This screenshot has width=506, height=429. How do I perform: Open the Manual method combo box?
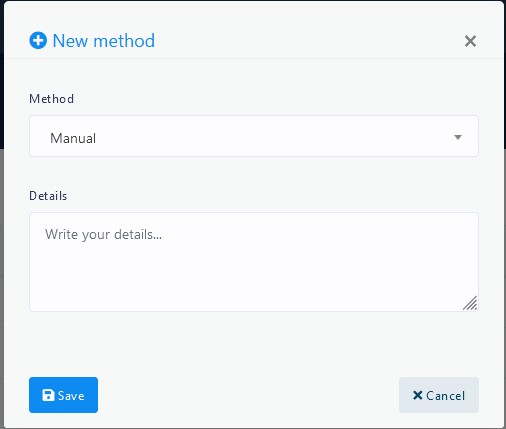coord(254,136)
